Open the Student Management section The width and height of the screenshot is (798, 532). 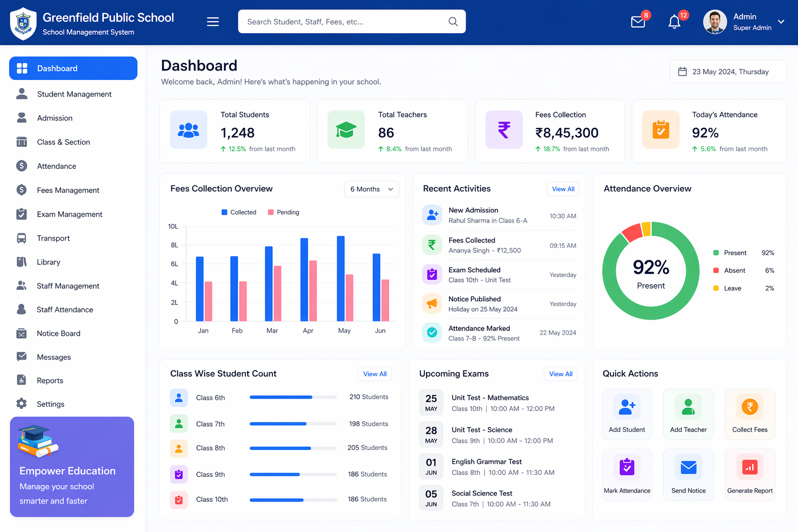[74, 94]
